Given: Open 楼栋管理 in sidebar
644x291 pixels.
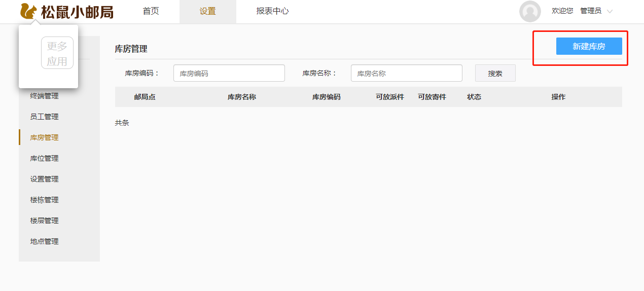Looking at the screenshot, I should 45,200.
